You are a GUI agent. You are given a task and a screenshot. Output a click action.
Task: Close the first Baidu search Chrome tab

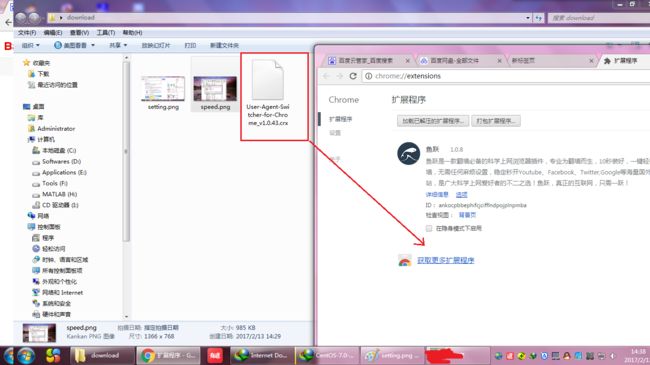408,61
